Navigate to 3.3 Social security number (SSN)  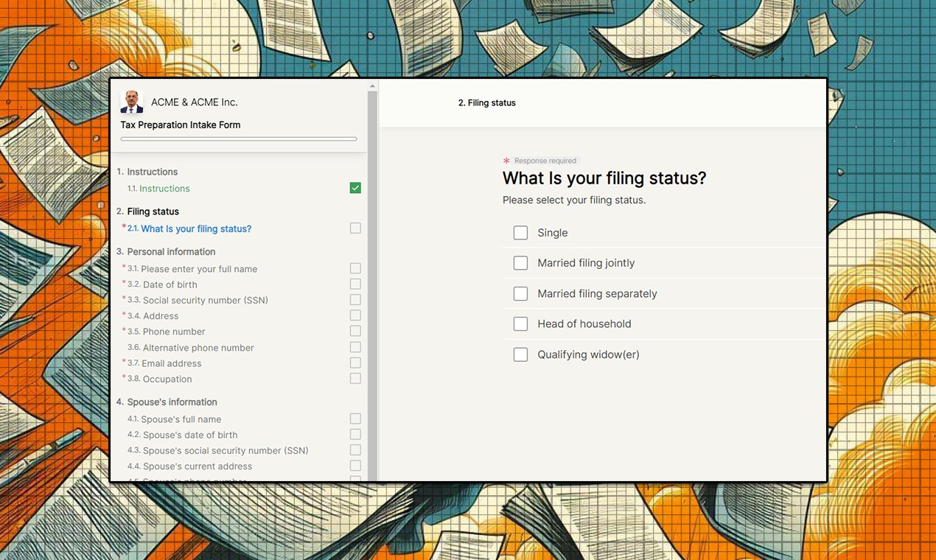198,300
